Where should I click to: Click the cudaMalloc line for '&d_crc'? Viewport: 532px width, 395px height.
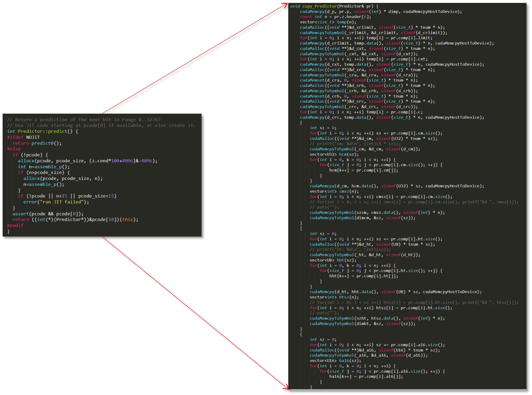point(367,101)
